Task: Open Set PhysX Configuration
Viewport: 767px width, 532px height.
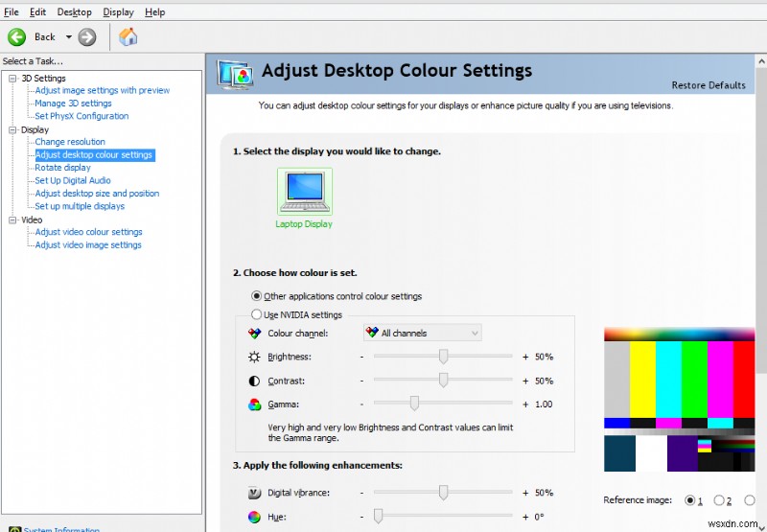Action: pyautogui.click(x=81, y=116)
